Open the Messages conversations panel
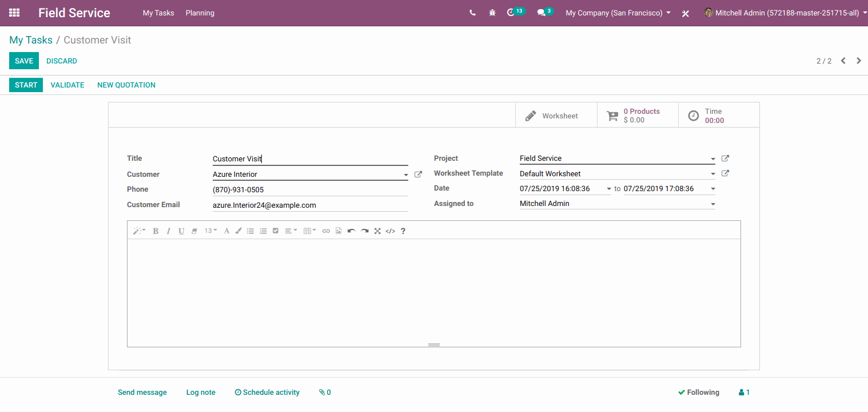868x412 pixels. (542, 13)
